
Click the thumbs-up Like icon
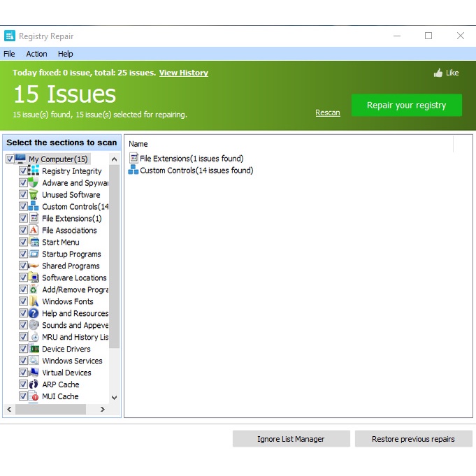tap(438, 73)
